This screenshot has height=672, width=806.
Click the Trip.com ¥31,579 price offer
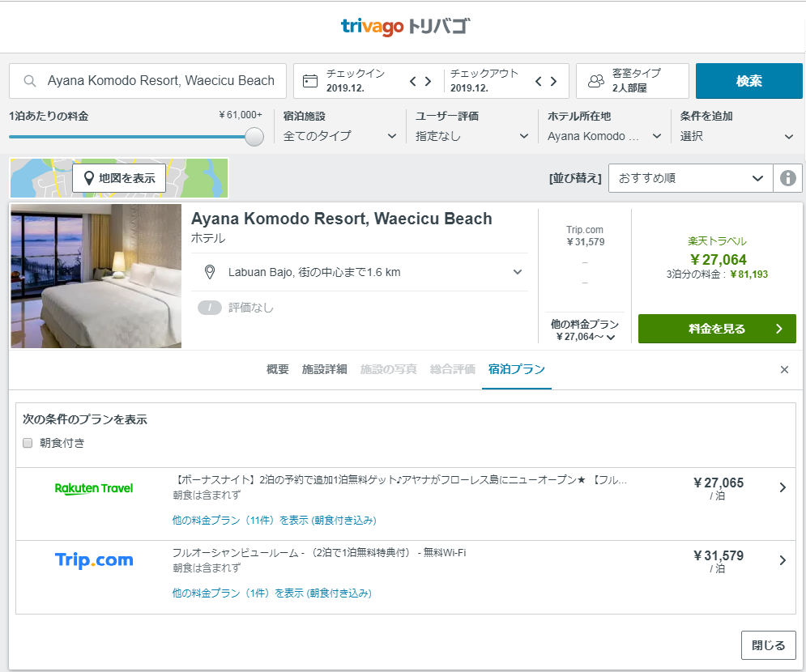[x=585, y=236]
